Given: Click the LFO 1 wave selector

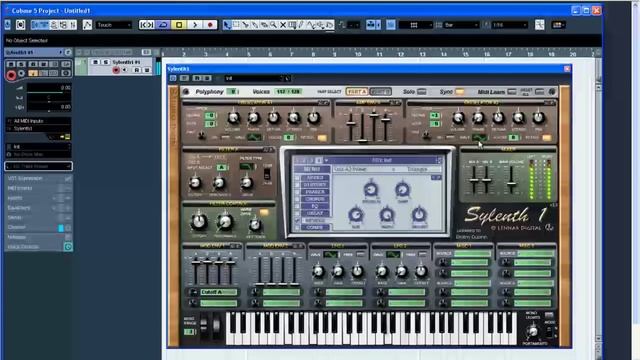Looking at the screenshot, I should [330, 254].
